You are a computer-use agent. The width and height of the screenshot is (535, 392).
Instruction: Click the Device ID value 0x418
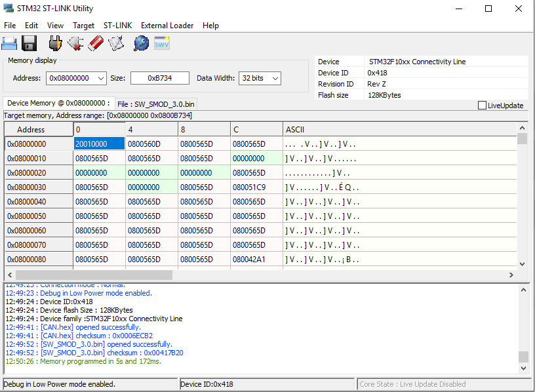point(377,73)
